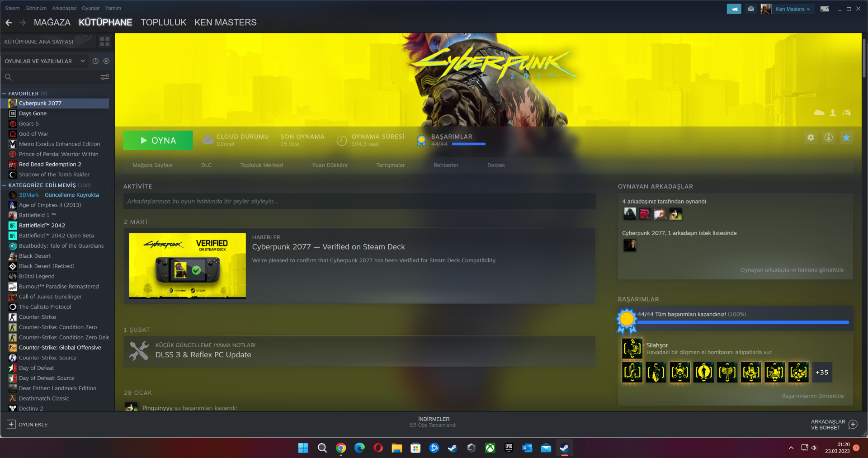Click the Windows Start button
The image size is (868, 458).
[x=303, y=448]
